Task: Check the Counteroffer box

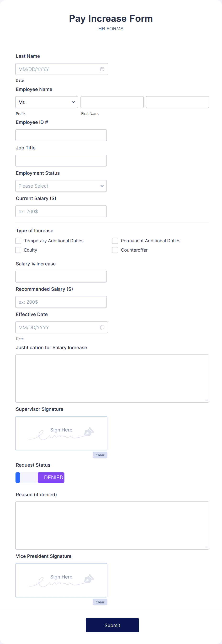Action: click(x=115, y=250)
